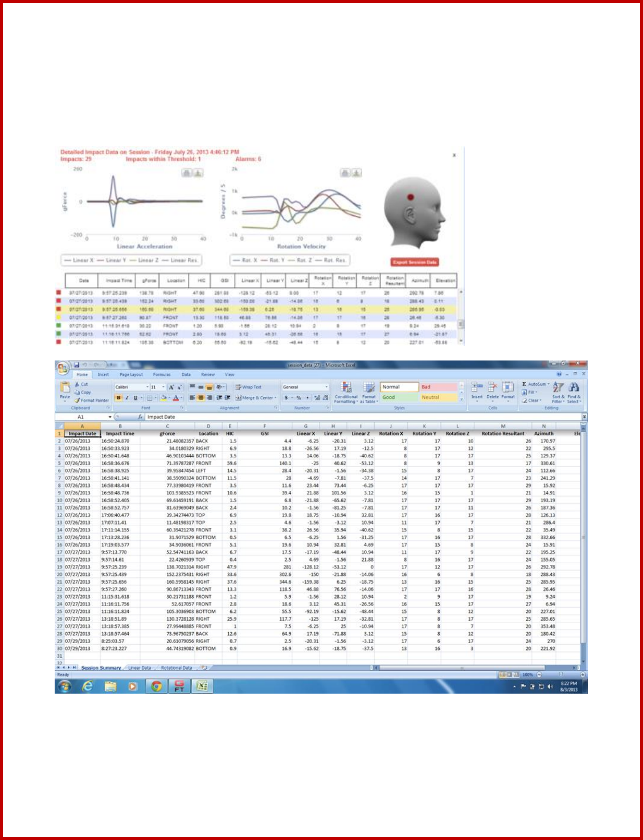Open the Calibri font name dropdown
Image resolution: width=643 pixels, height=840 pixels.
pos(147,387)
